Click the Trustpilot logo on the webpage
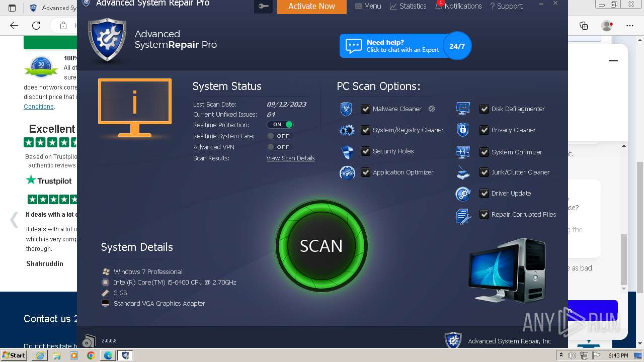644x362 pixels. click(x=49, y=180)
